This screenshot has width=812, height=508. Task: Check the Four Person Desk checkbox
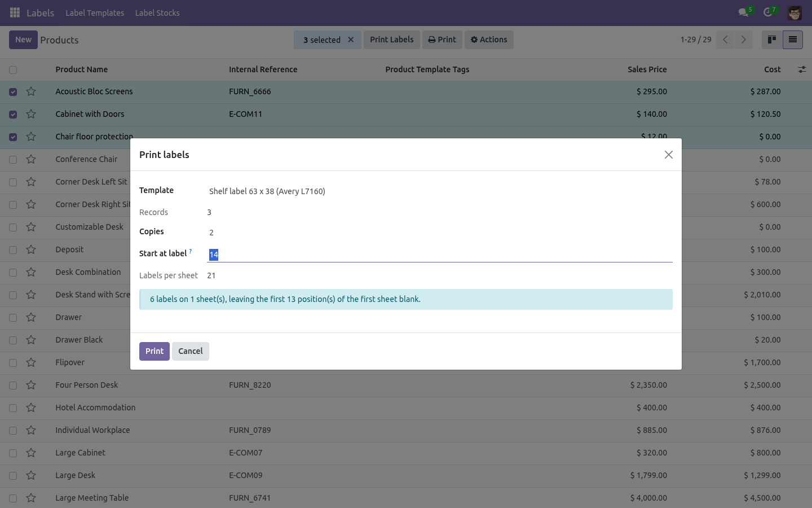(x=13, y=386)
